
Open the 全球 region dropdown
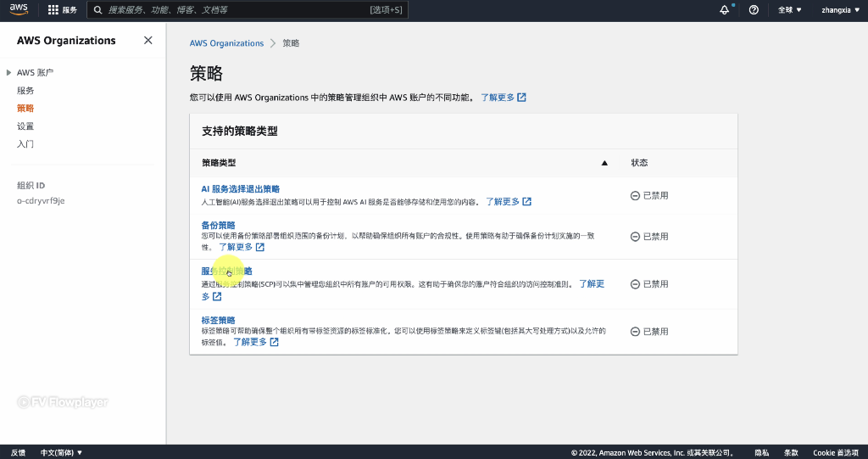click(x=790, y=10)
